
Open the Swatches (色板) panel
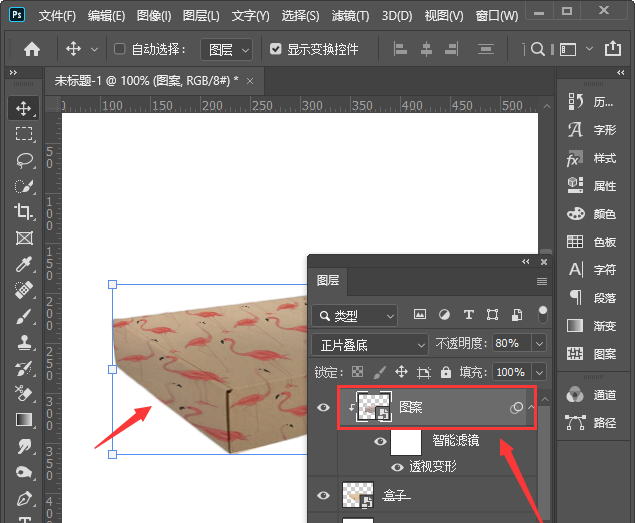(593, 241)
